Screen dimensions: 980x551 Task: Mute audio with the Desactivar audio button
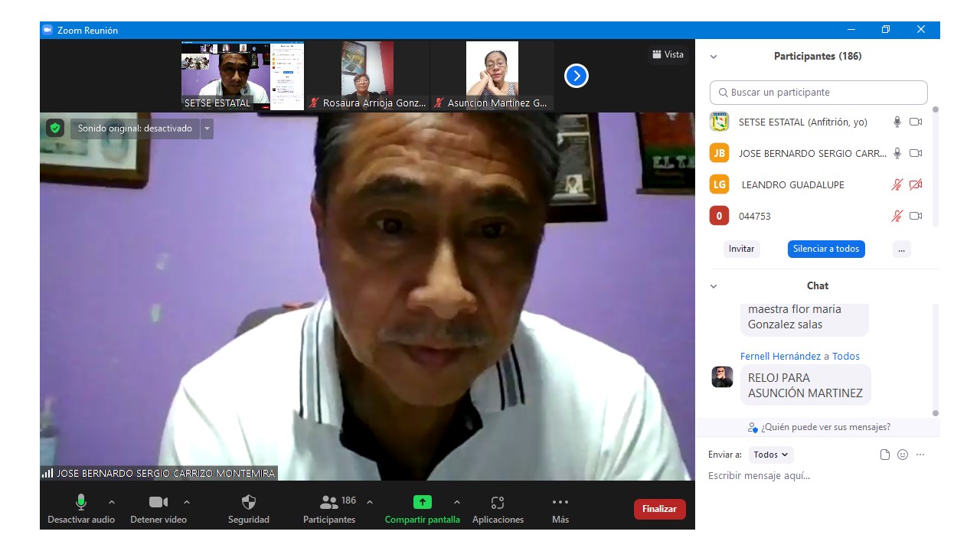[81, 509]
